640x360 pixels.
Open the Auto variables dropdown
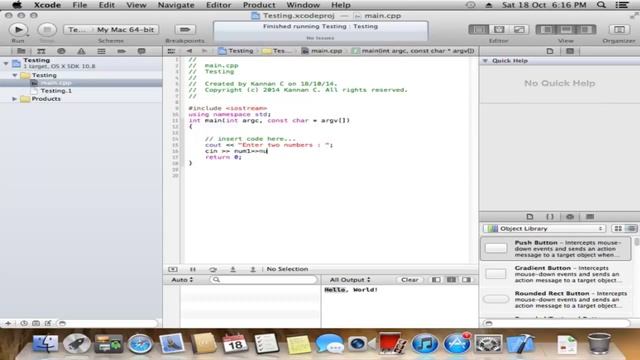[182, 280]
